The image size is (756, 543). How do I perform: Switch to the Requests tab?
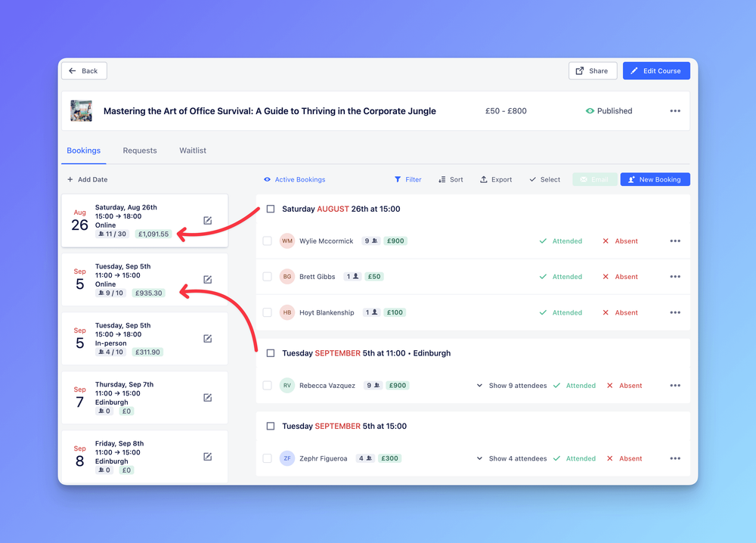point(140,150)
